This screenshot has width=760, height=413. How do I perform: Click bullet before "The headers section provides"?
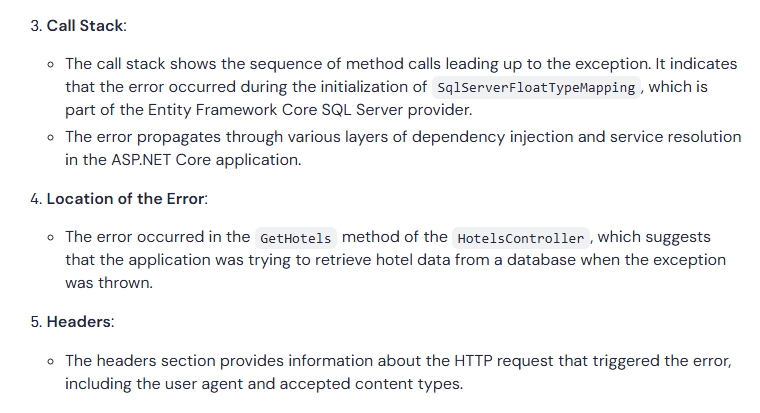51,362
